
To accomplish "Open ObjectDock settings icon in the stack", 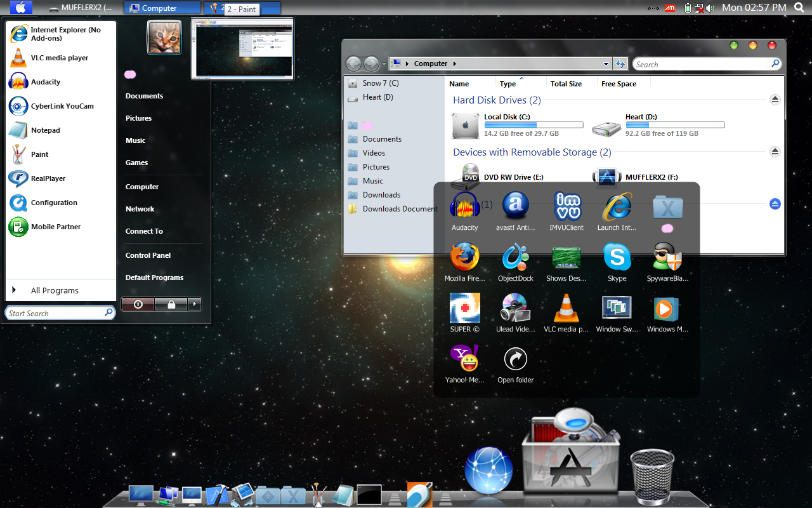I will (516, 257).
